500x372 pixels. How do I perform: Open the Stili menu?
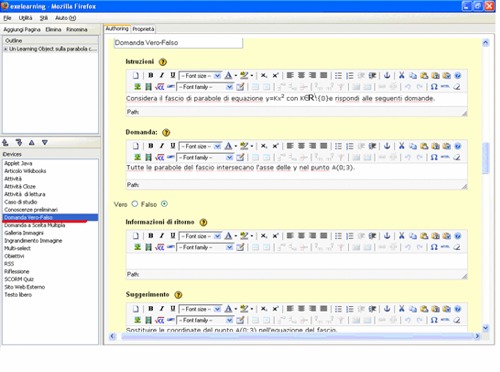coord(44,18)
